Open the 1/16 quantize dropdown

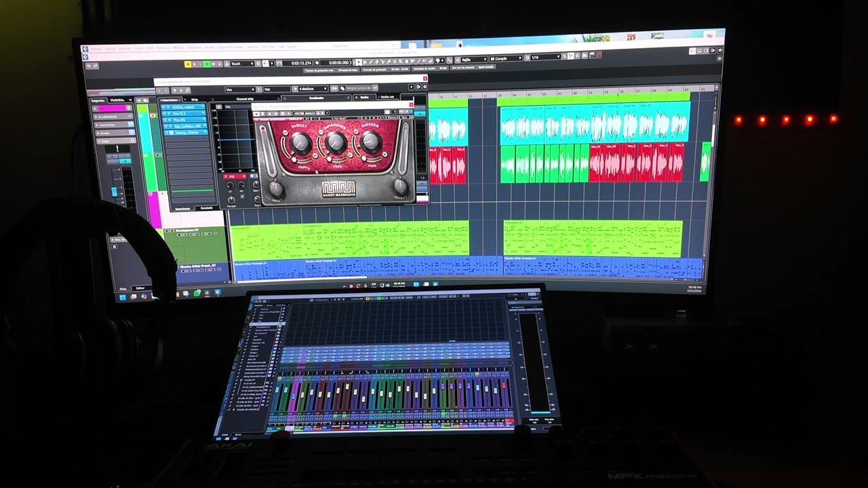tap(547, 57)
